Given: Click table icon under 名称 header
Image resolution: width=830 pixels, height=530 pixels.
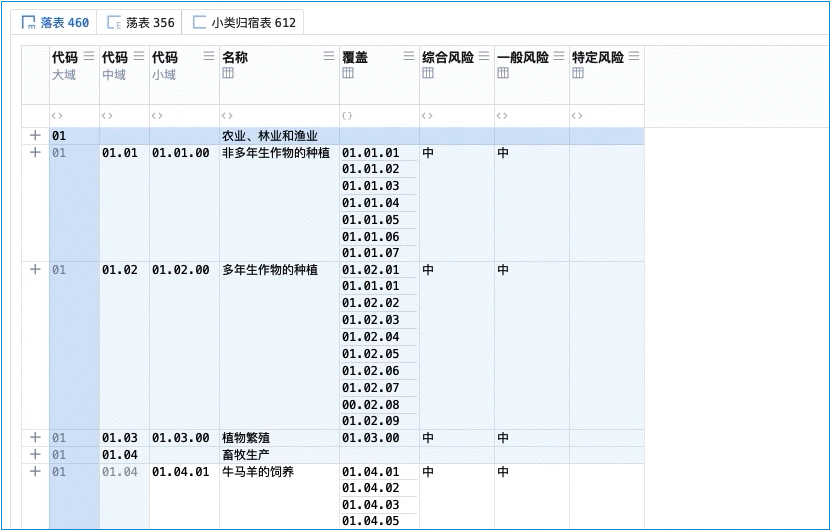Looking at the screenshot, I should 228,74.
